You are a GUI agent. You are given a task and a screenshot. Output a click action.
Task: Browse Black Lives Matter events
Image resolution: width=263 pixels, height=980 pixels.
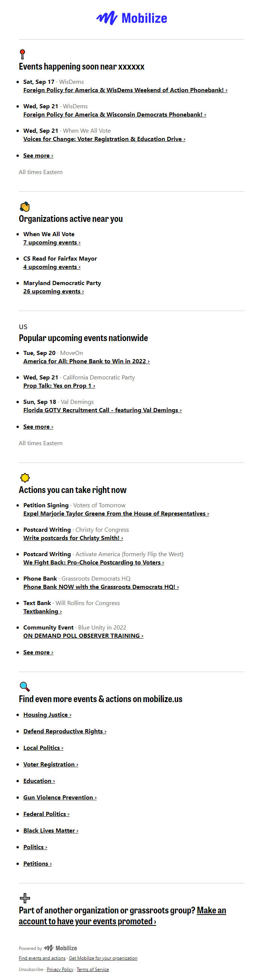[51, 830]
